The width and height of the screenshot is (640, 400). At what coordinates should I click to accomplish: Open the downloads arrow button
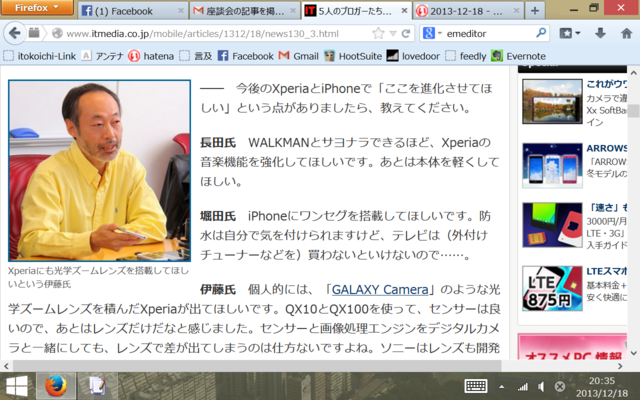[600, 33]
